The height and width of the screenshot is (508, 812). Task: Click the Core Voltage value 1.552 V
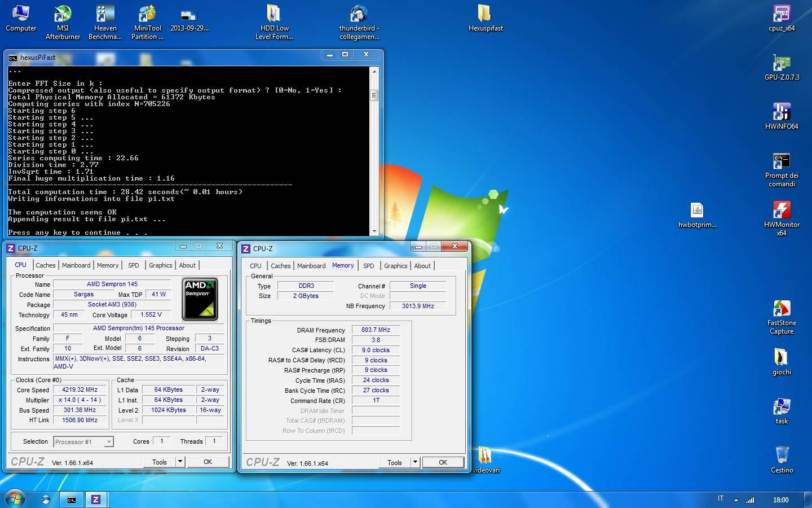coord(151,315)
